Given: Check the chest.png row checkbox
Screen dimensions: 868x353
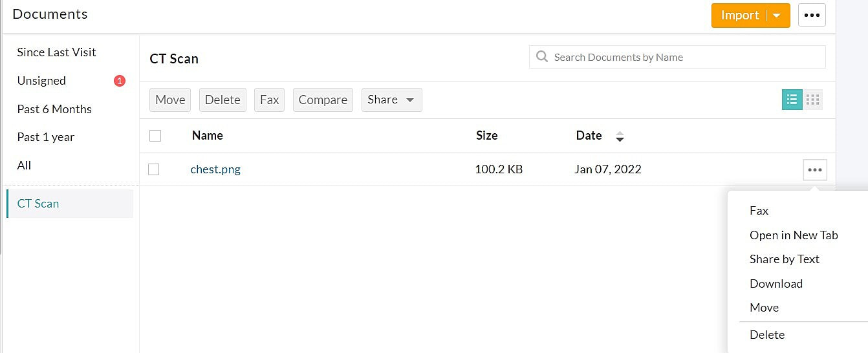Looking at the screenshot, I should point(154,169).
